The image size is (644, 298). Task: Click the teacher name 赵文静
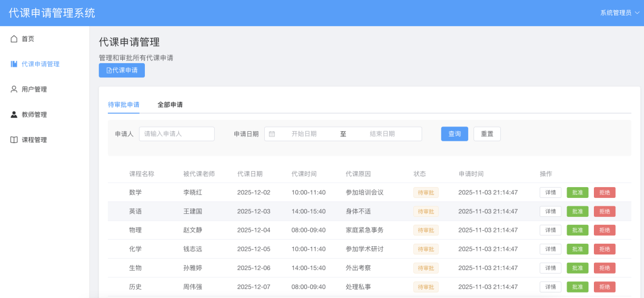(x=193, y=230)
